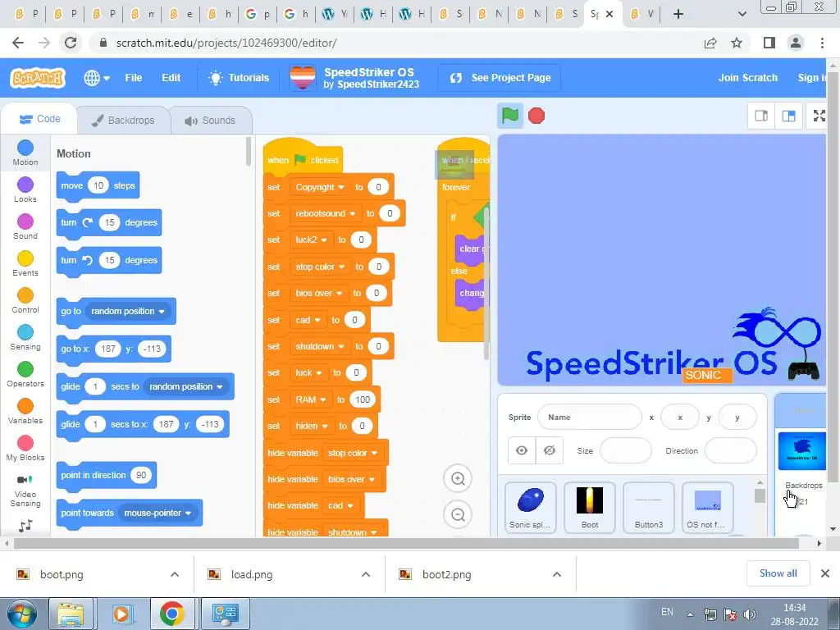The image size is (840, 630).
Task: Close the downloads bar
Action: pyautogui.click(x=825, y=573)
